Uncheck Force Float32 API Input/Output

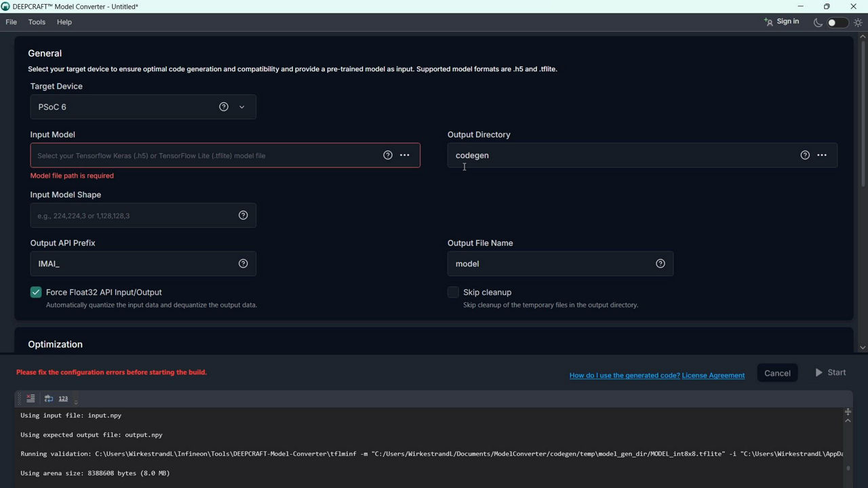tap(36, 292)
